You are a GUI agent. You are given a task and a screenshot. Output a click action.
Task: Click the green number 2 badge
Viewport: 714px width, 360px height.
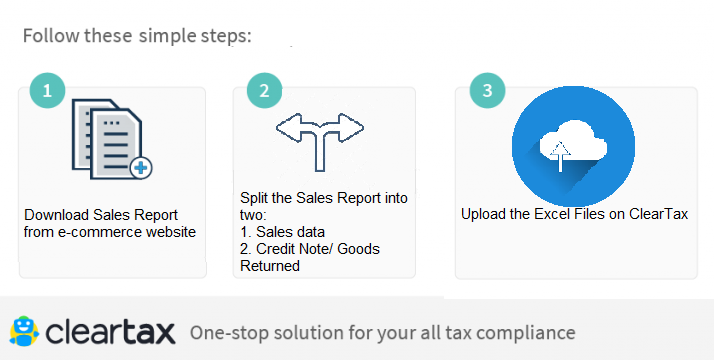(x=265, y=91)
